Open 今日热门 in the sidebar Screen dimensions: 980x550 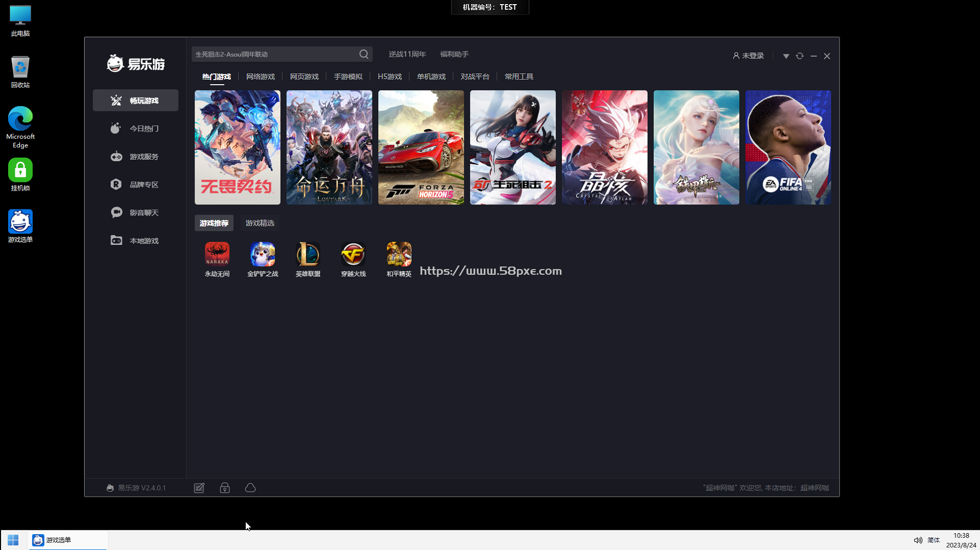135,128
